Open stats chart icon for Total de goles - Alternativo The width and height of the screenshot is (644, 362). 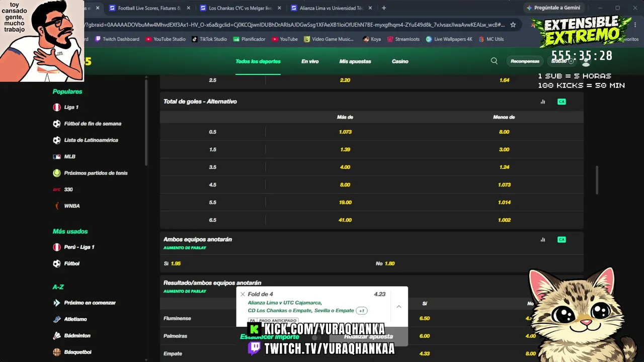click(x=543, y=102)
